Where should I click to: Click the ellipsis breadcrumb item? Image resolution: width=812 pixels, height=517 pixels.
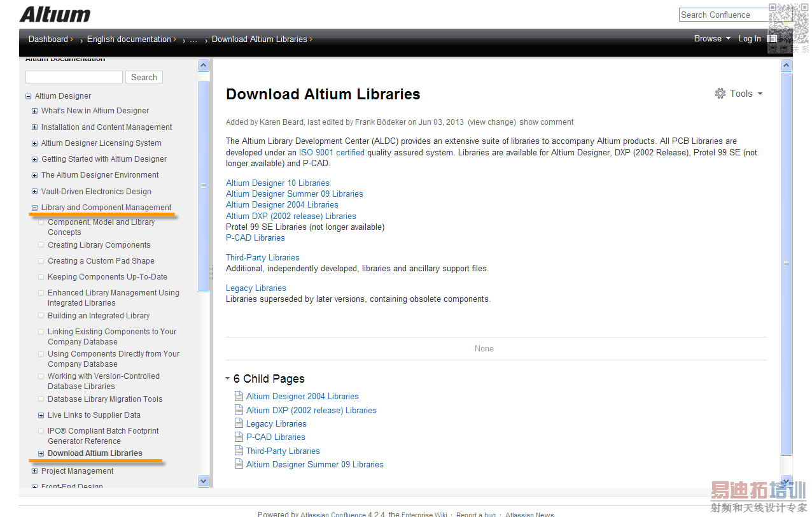pos(193,39)
